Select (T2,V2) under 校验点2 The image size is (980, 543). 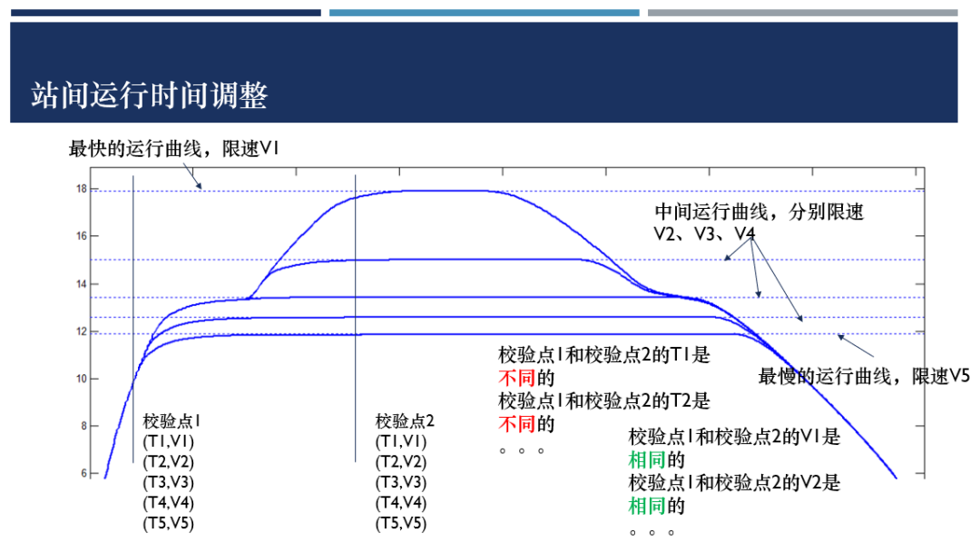401,462
